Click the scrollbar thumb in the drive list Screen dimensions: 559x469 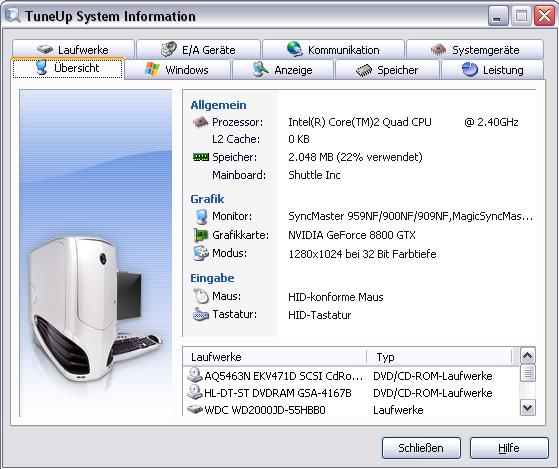click(528, 373)
